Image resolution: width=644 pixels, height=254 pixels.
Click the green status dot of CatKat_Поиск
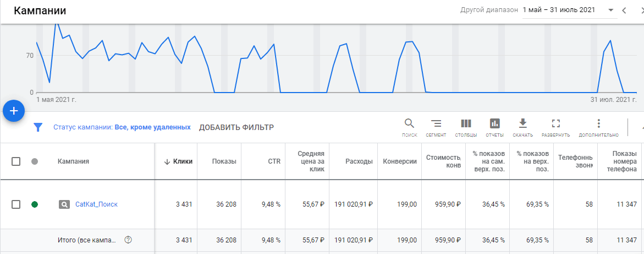[x=35, y=204]
